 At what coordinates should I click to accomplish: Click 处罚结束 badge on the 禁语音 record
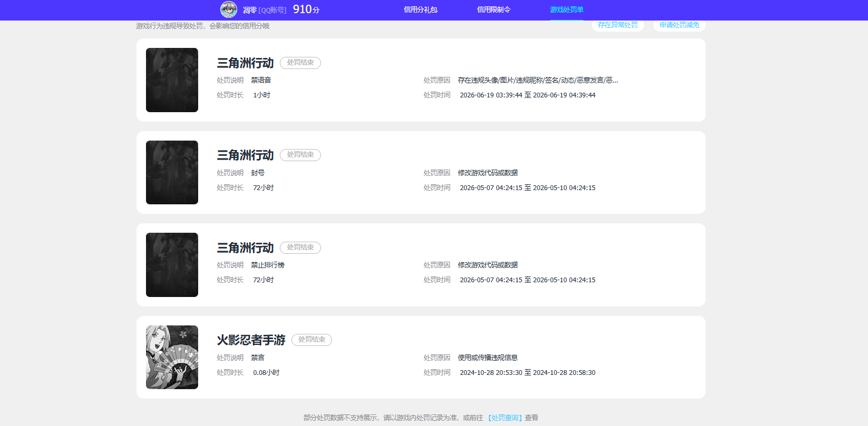click(300, 63)
